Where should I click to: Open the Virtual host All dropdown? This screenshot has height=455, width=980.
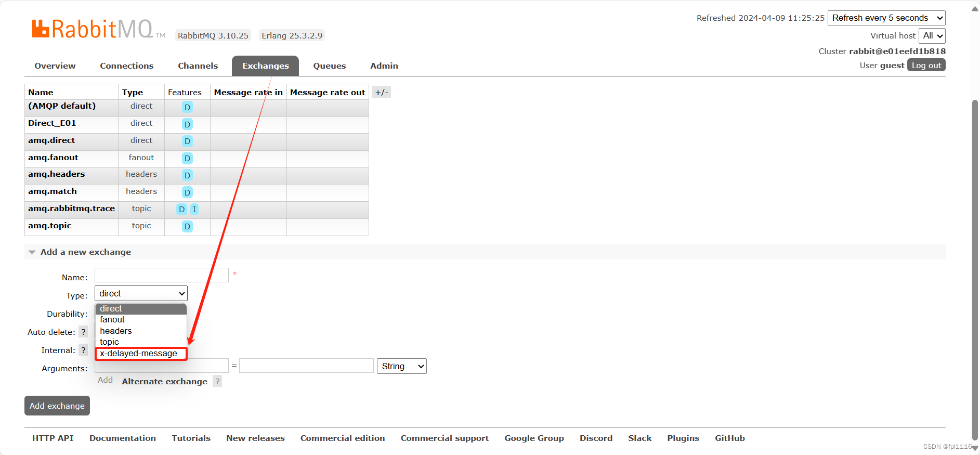pos(932,35)
